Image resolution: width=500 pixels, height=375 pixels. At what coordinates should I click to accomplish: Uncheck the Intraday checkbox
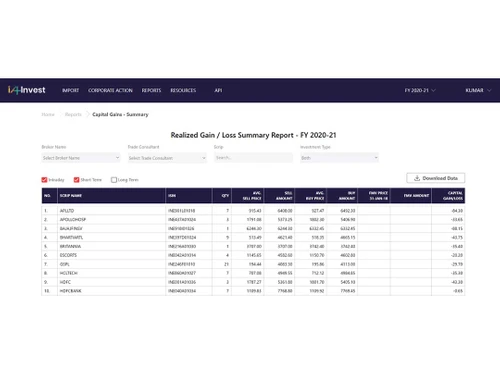44,180
